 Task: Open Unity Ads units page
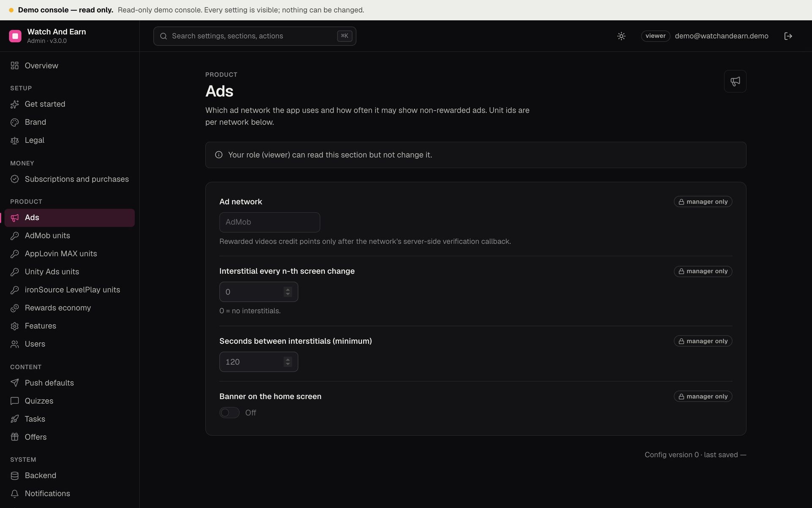(70, 272)
